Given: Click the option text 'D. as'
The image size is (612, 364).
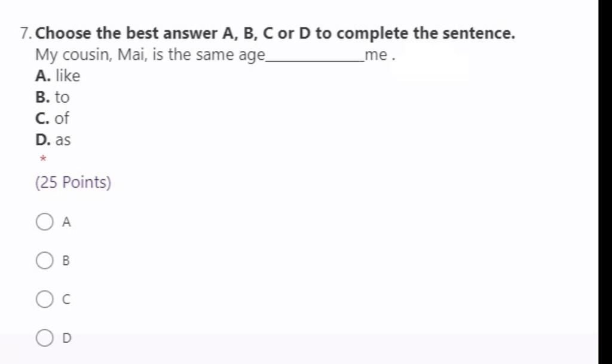Looking at the screenshot, I should tap(53, 140).
